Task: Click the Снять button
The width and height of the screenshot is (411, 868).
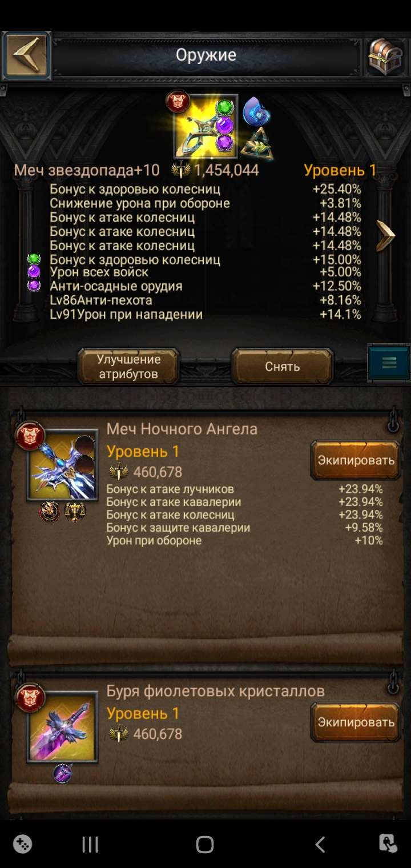Action: 282,367
